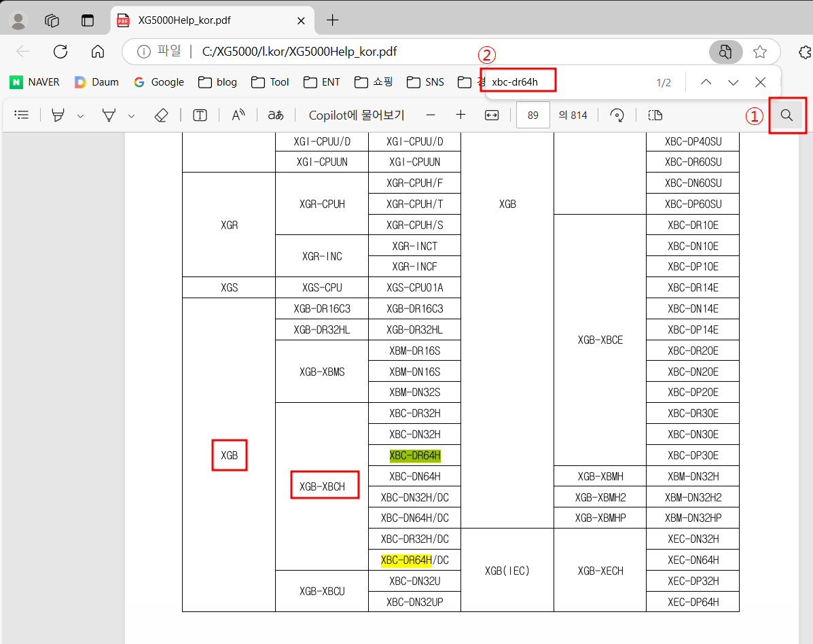Close the XG5000Help_kor.pdf tab
Image resolution: width=813 pixels, height=644 pixels.
pos(302,21)
